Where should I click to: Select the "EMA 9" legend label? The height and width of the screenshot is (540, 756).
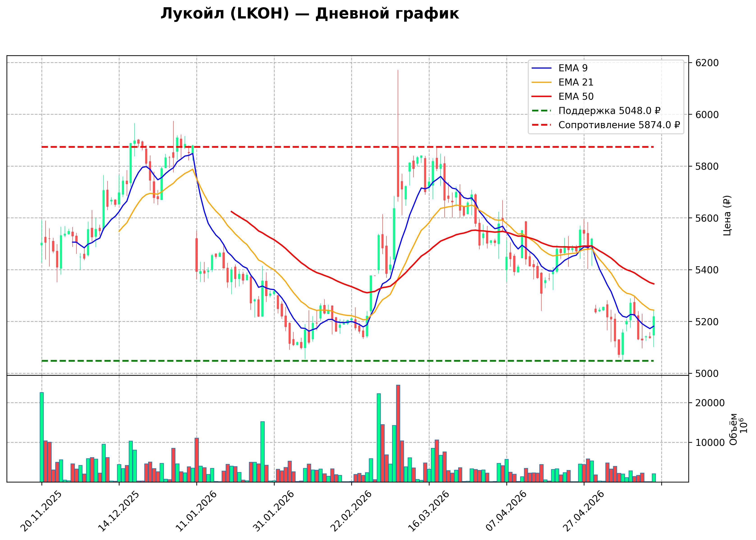(573, 68)
